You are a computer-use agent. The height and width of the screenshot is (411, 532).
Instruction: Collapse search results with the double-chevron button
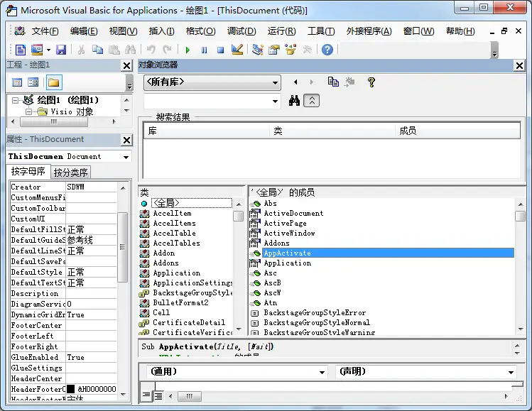tap(312, 101)
